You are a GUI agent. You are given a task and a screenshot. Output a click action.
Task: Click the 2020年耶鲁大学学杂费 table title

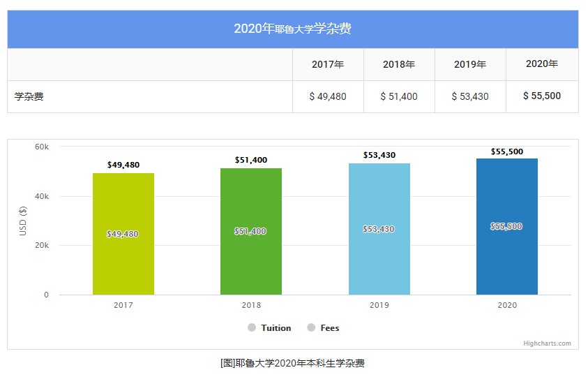(x=292, y=29)
